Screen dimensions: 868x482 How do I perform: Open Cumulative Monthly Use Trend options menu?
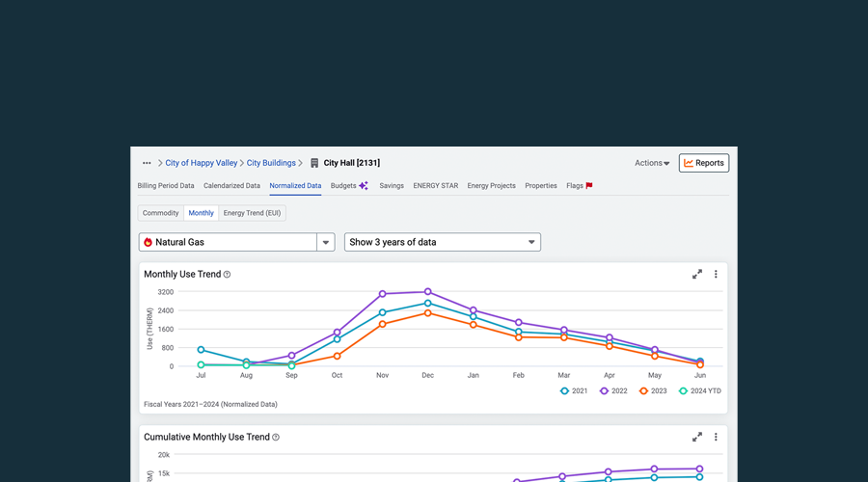716,437
